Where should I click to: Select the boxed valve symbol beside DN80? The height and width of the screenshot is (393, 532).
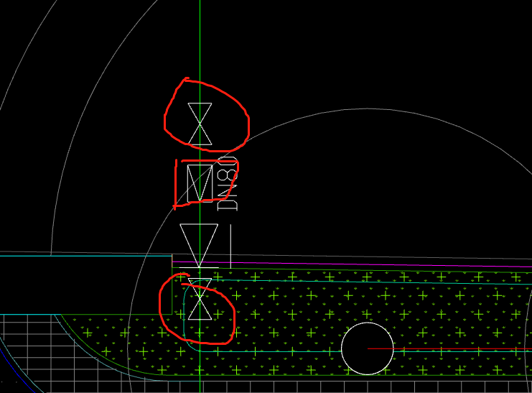pyautogui.click(x=200, y=183)
